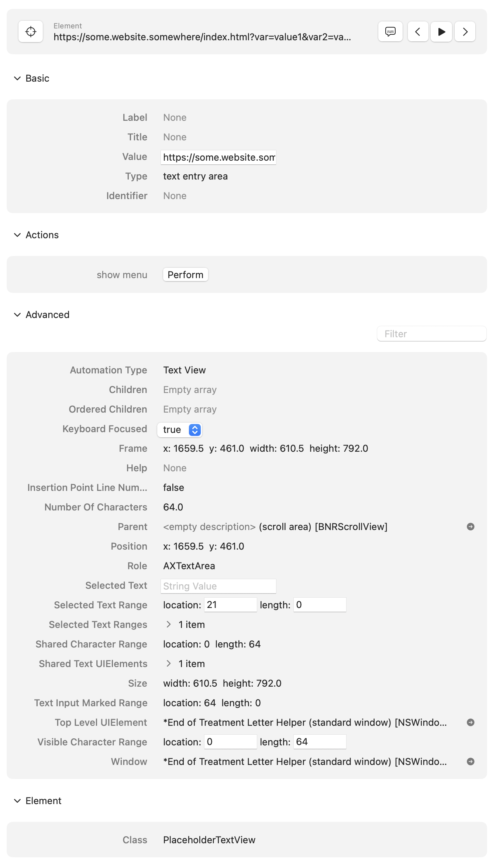Collapse the Basic section
Image resolution: width=496 pixels, height=868 pixels.
(17, 78)
